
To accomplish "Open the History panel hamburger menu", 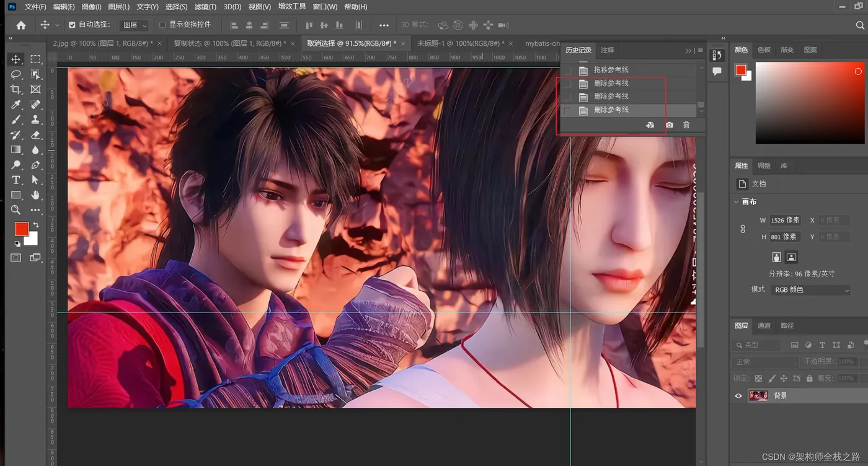I will (x=700, y=51).
